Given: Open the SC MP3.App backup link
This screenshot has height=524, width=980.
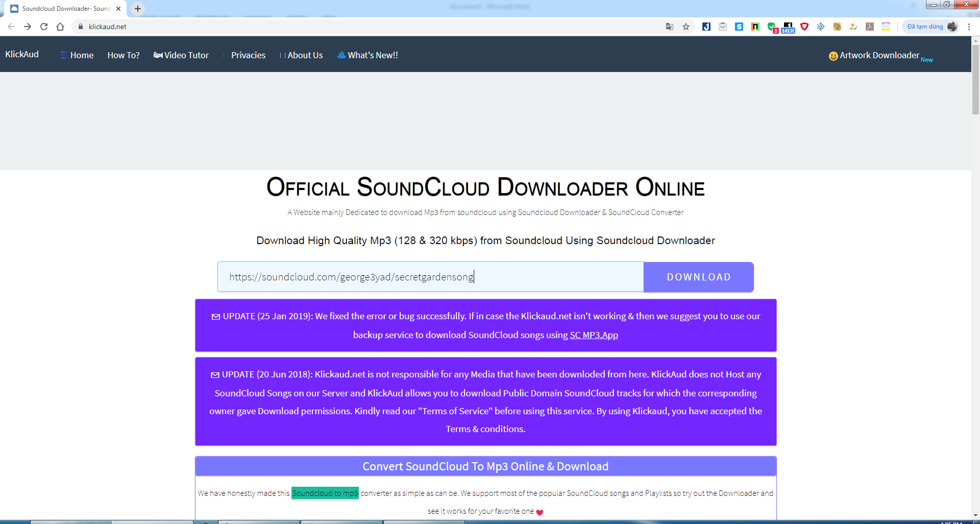Looking at the screenshot, I should [594, 335].
